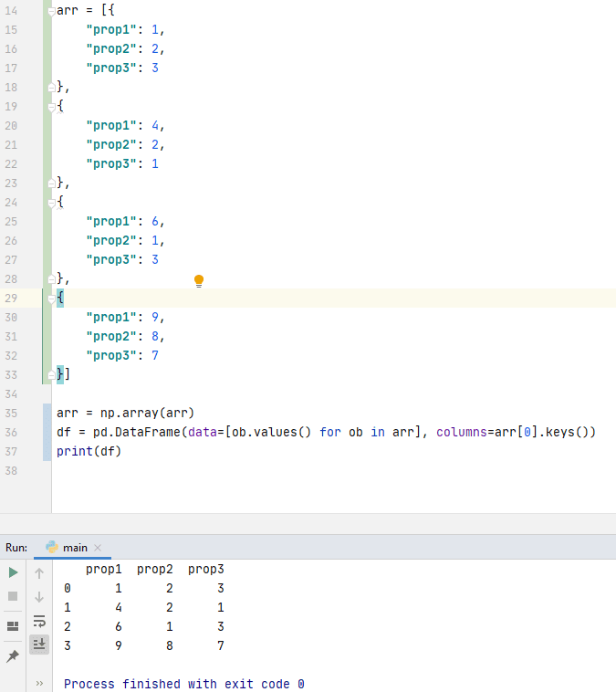The image size is (616, 692).
Task: Collapse the dictionary fold at line 19
Action: (x=51, y=107)
